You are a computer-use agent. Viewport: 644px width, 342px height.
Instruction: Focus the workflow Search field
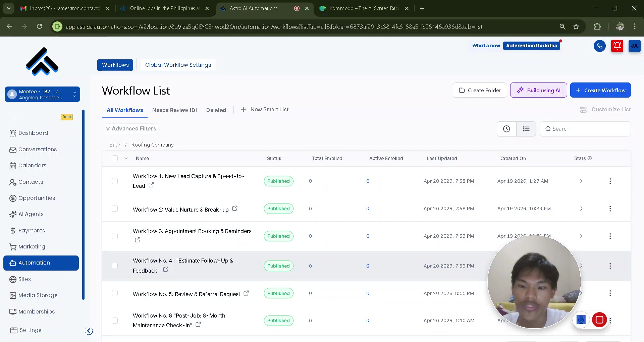(x=585, y=129)
